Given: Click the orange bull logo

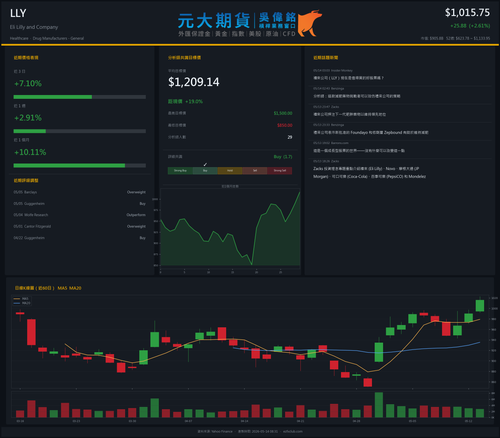Looking at the screenshot, I should tap(309, 23).
